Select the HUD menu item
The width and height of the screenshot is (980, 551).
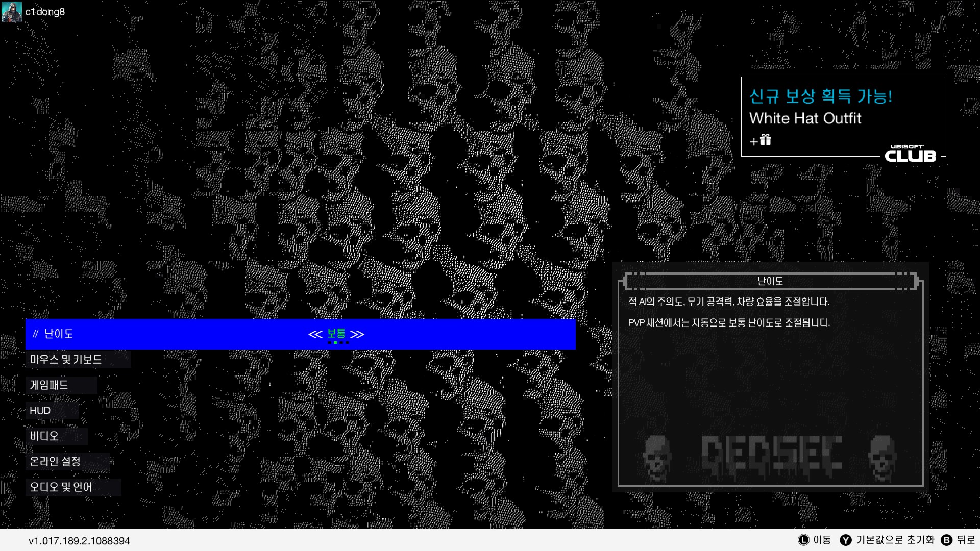pyautogui.click(x=40, y=410)
